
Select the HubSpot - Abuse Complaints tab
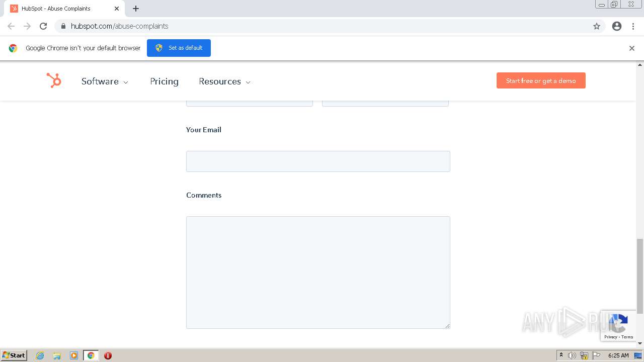64,9
